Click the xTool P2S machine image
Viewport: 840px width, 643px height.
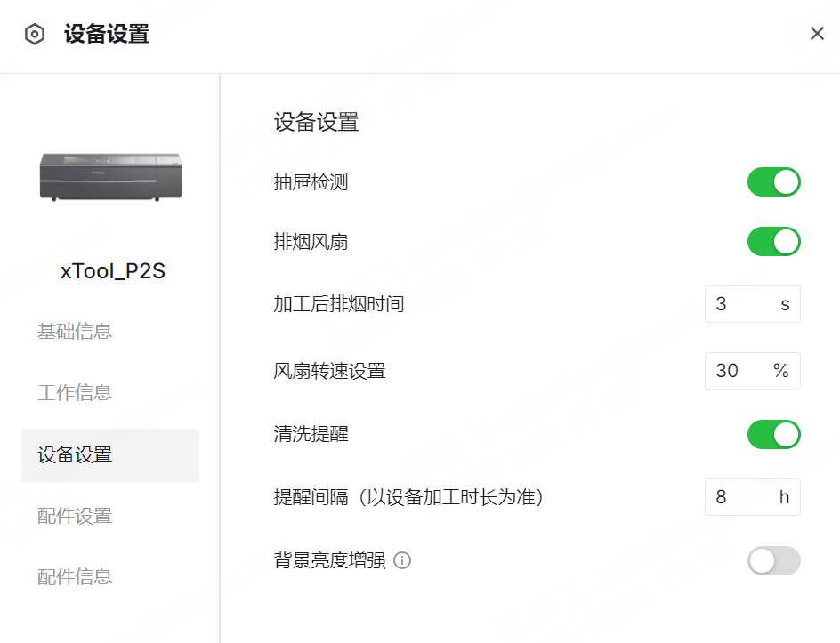110,176
